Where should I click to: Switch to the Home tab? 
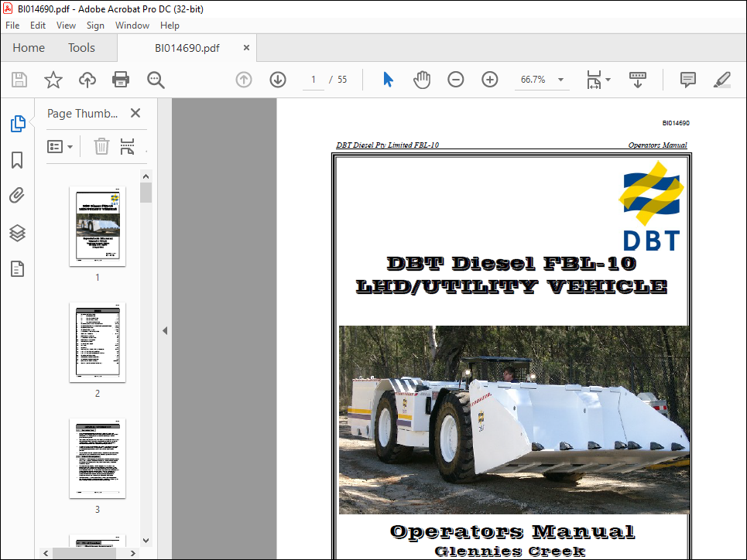click(29, 48)
